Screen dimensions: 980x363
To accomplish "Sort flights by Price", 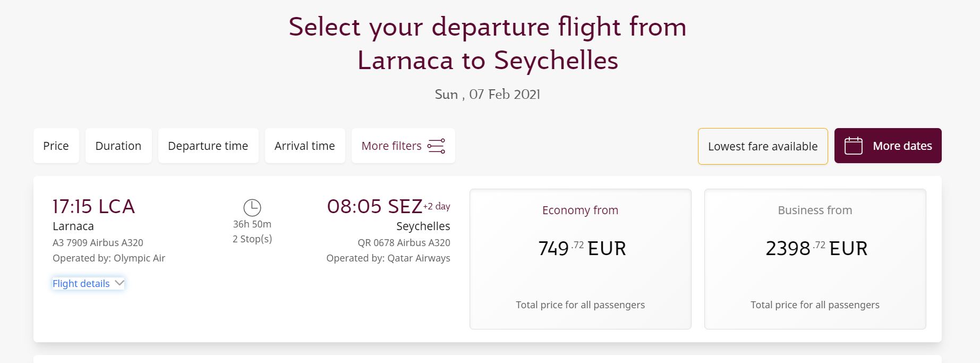I will tap(56, 146).
